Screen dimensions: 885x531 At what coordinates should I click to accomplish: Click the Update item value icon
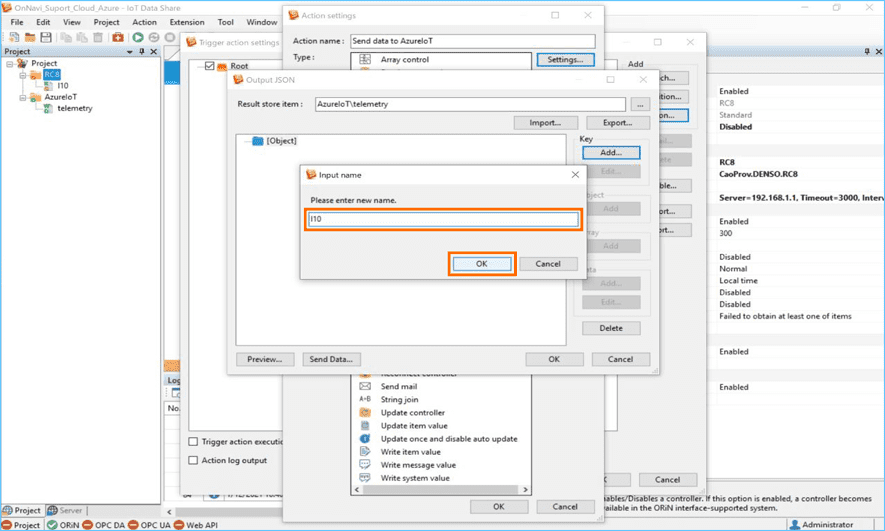click(x=365, y=425)
